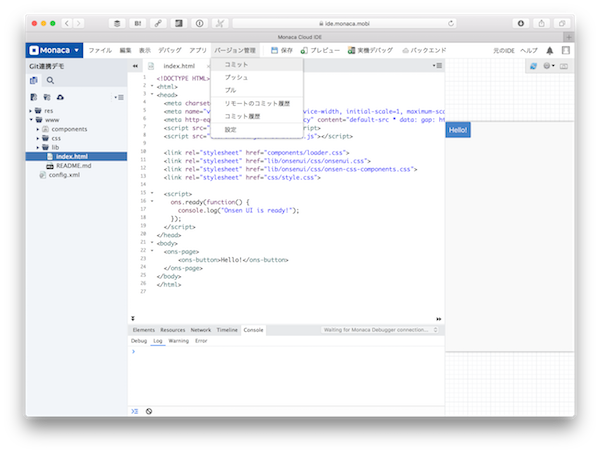Switch to the Timeline tab
This screenshot has height=453, width=600.
click(227, 330)
